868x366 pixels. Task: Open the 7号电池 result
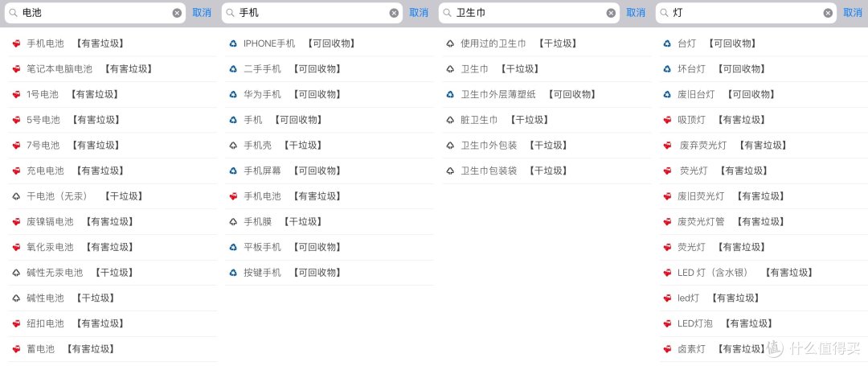[x=113, y=146]
